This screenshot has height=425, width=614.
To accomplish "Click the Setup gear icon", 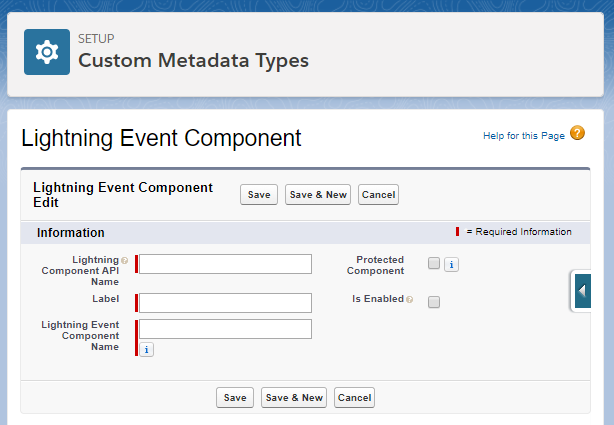I will (47, 52).
